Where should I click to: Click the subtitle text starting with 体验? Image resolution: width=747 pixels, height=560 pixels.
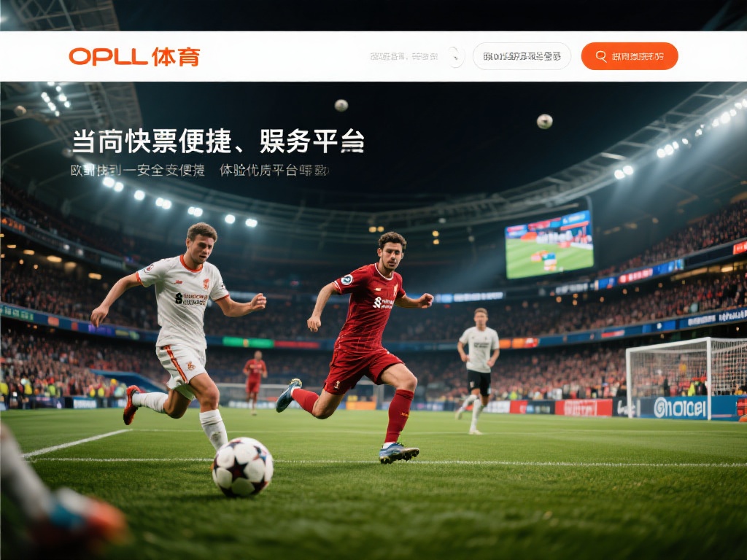point(274,170)
